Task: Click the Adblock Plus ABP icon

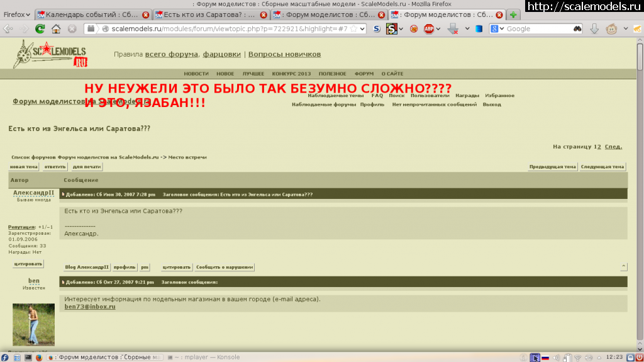Action: (429, 29)
